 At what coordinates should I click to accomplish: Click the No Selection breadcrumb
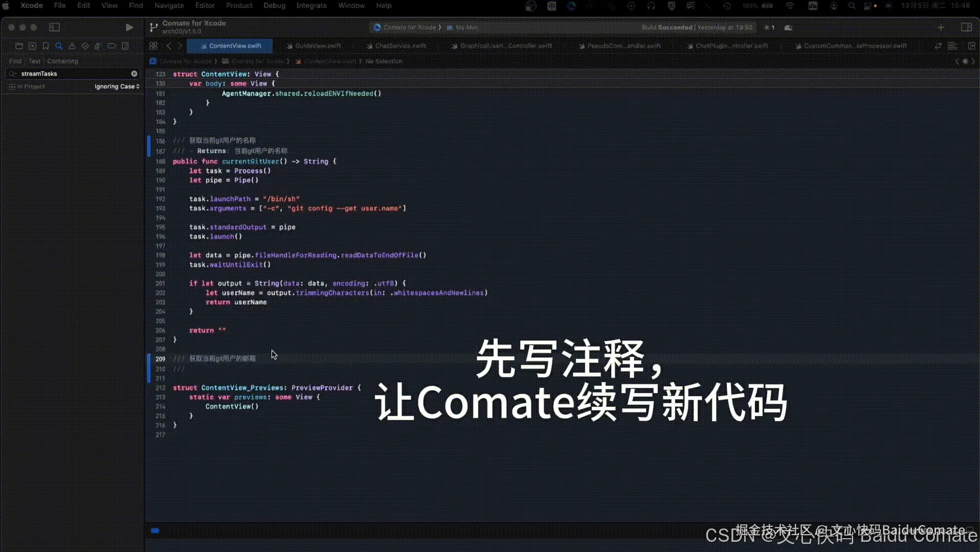click(384, 61)
